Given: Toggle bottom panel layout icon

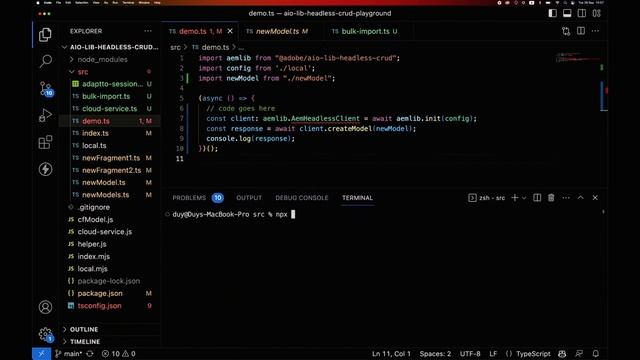Looking at the screenshot, I should 567,13.
